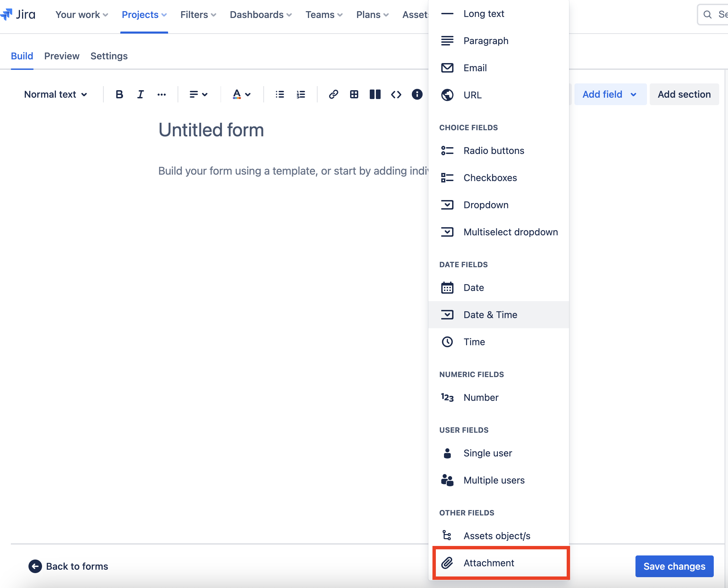The height and width of the screenshot is (588, 728).
Task: Click the Untitled form title
Action: pyautogui.click(x=211, y=130)
